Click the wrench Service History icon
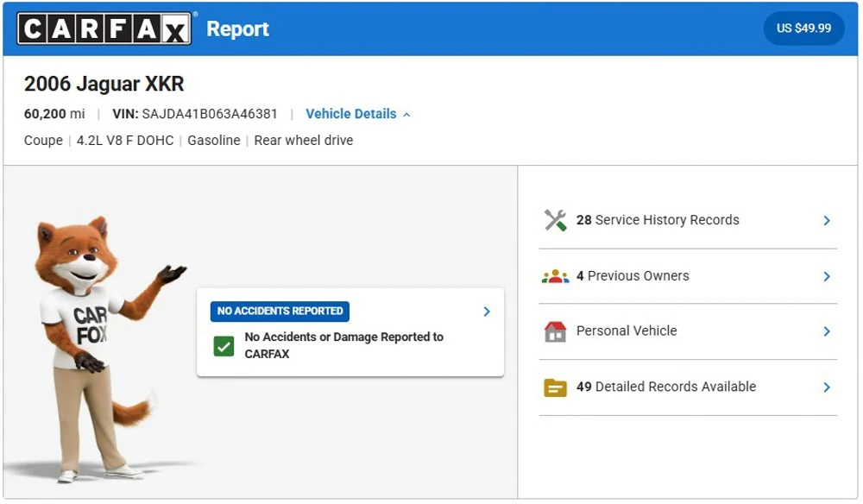863x504 pixels. pos(555,220)
